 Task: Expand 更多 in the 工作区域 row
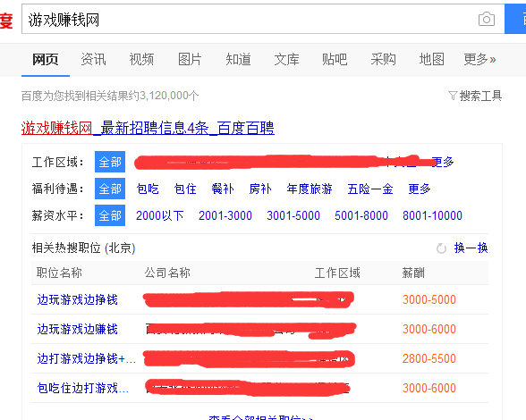pyautogui.click(x=443, y=162)
